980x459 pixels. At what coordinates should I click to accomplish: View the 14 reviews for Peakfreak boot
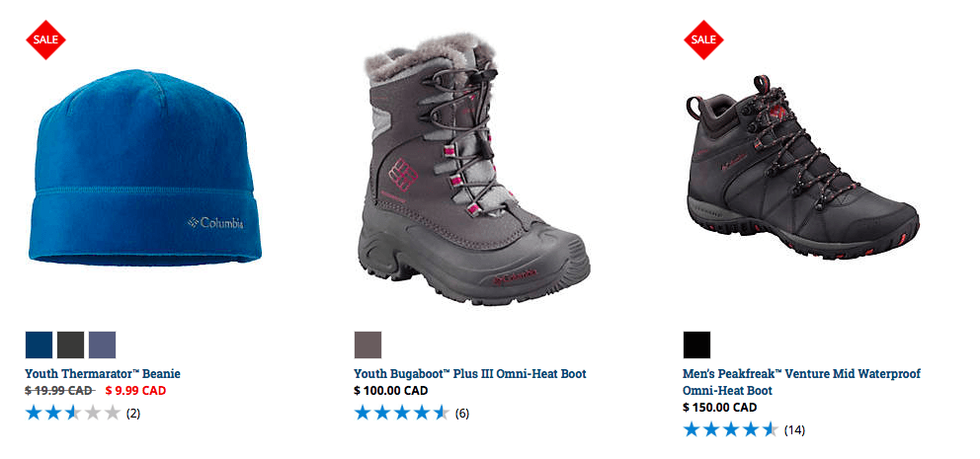pyautogui.click(x=794, y=429)
